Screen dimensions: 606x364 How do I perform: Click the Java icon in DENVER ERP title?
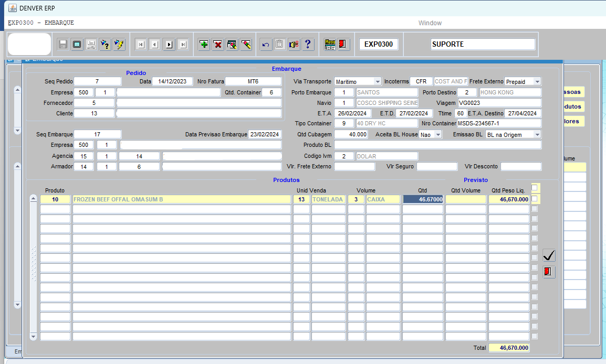point(13,8)
